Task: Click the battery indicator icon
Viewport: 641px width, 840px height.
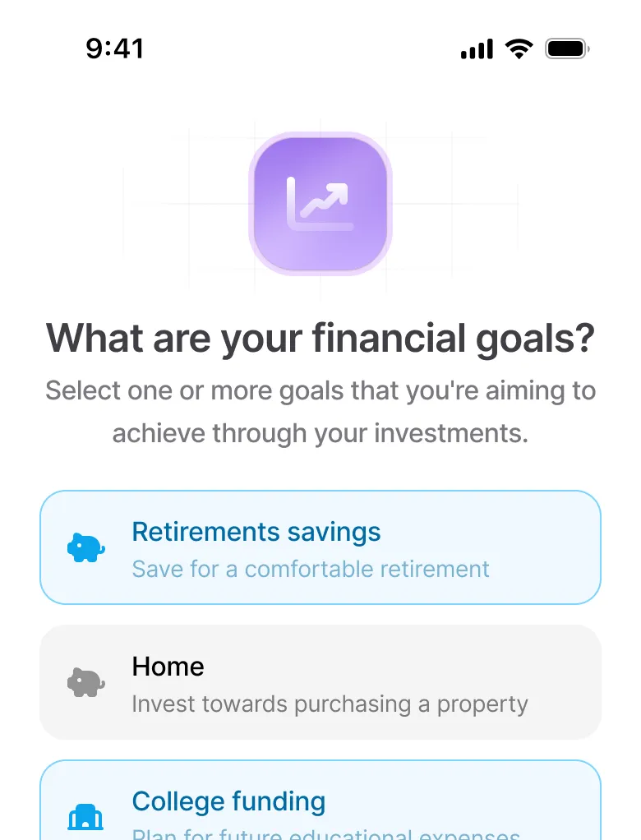Action: [567, 49]
